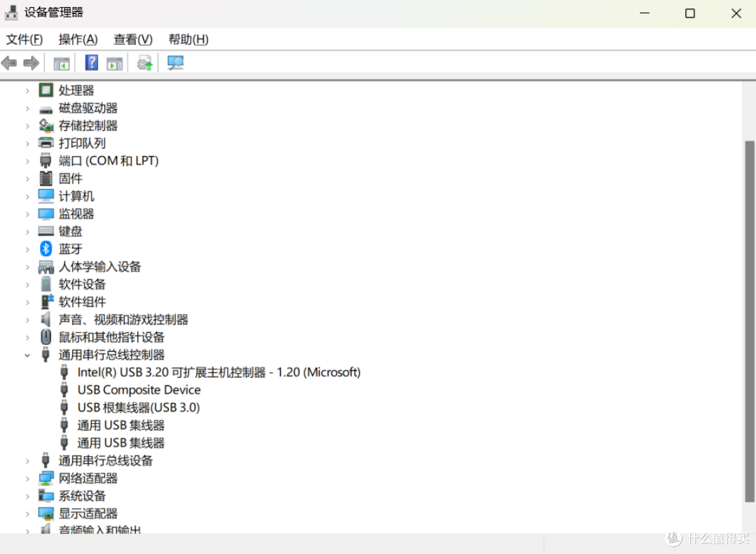Screen dimensions: 756x554
Task: Click the Forward arrow toolbar icon
Action: [x=31, y=63]
